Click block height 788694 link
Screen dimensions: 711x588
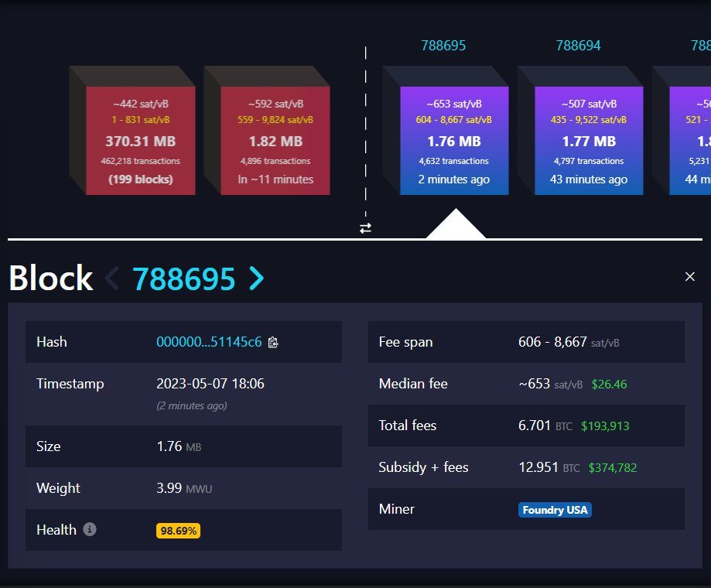(578, 46)
